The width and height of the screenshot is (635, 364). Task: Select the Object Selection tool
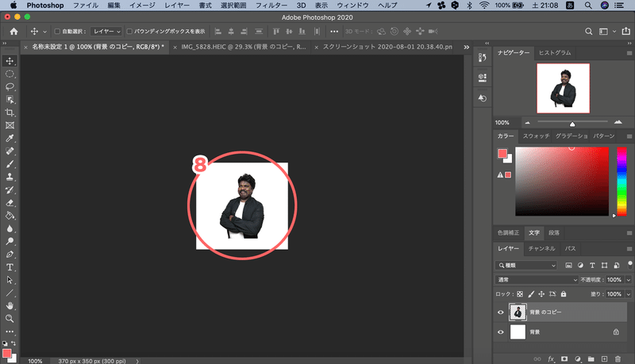10,100
